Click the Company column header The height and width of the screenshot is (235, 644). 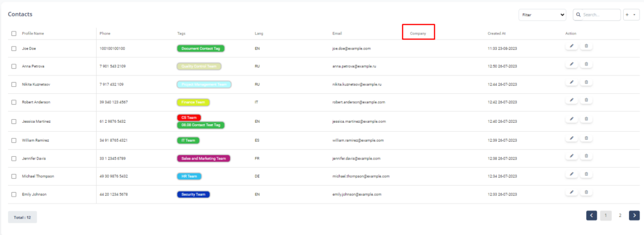pos(418,34)
